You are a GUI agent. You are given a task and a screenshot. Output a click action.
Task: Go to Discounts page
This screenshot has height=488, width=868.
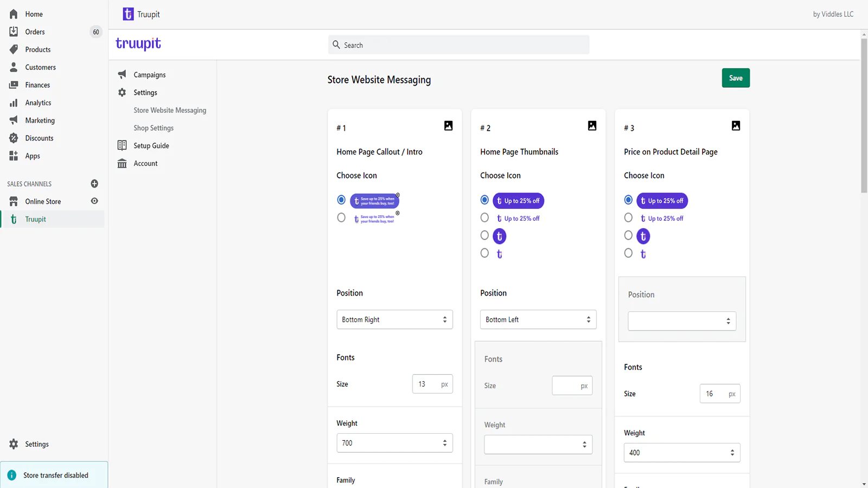coord(39,138)
